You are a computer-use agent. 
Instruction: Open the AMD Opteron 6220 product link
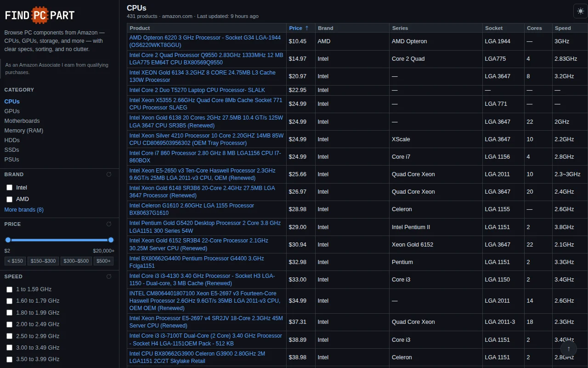click(x=205, y=41)
